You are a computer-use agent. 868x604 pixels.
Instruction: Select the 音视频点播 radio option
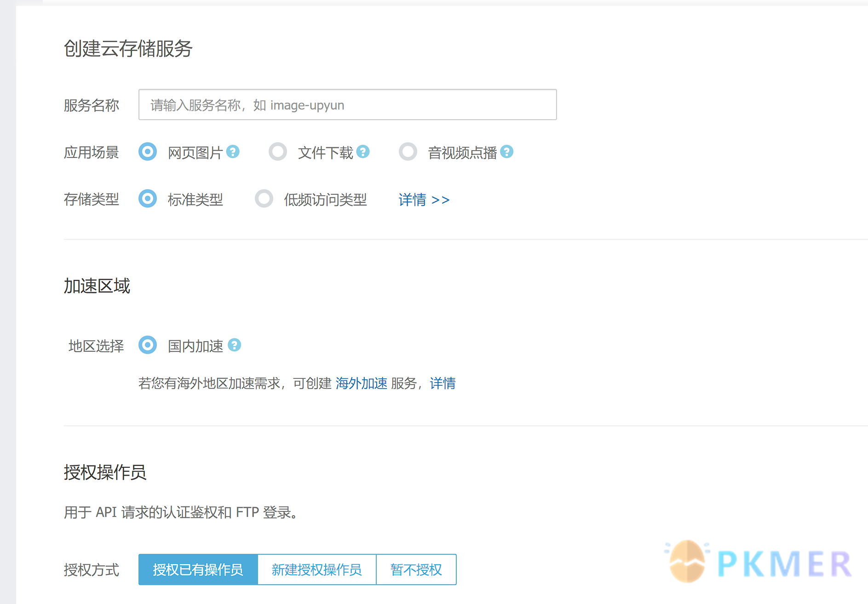coord(408,152)
